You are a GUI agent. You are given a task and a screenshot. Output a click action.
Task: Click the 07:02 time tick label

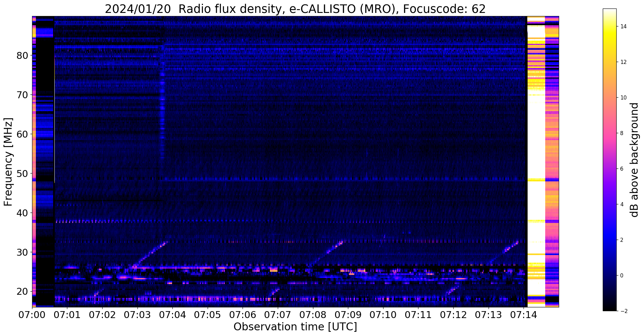tap(102, 315)
